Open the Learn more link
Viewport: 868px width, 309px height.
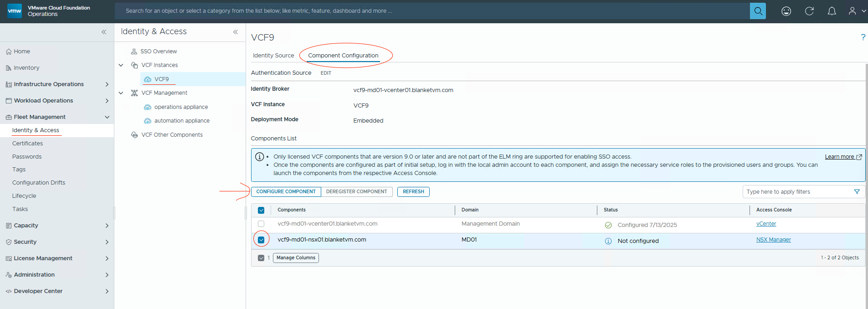(x=843, y=157)
